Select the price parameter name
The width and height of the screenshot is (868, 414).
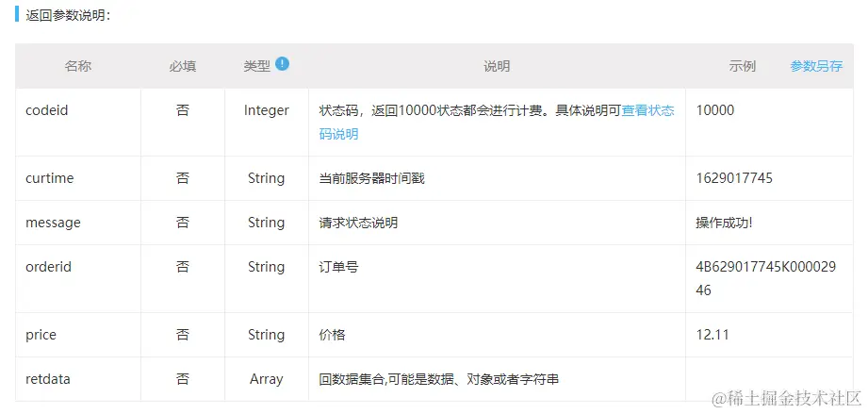tap(41, 335)
